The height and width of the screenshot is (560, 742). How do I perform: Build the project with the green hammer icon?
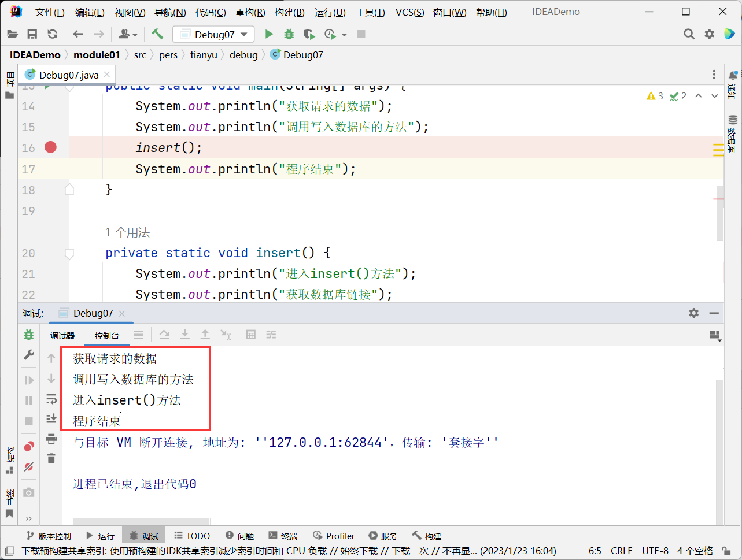tap(157, 34)
